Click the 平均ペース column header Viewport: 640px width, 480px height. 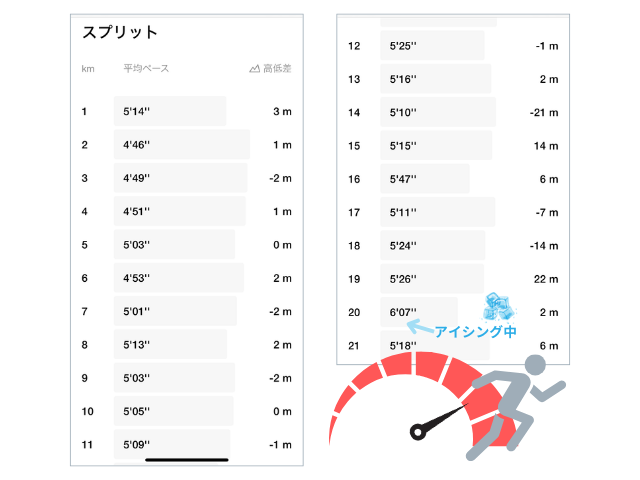pos(146,69)
